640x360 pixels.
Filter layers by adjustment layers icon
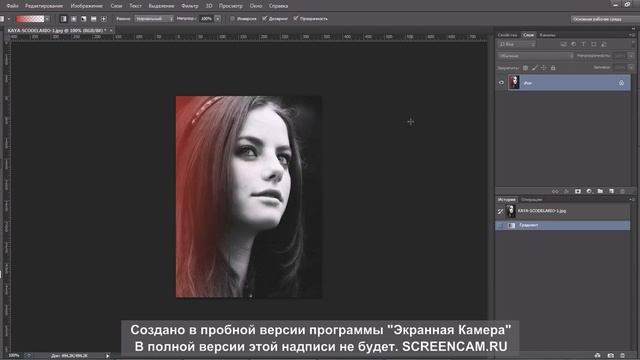(573, 44)
